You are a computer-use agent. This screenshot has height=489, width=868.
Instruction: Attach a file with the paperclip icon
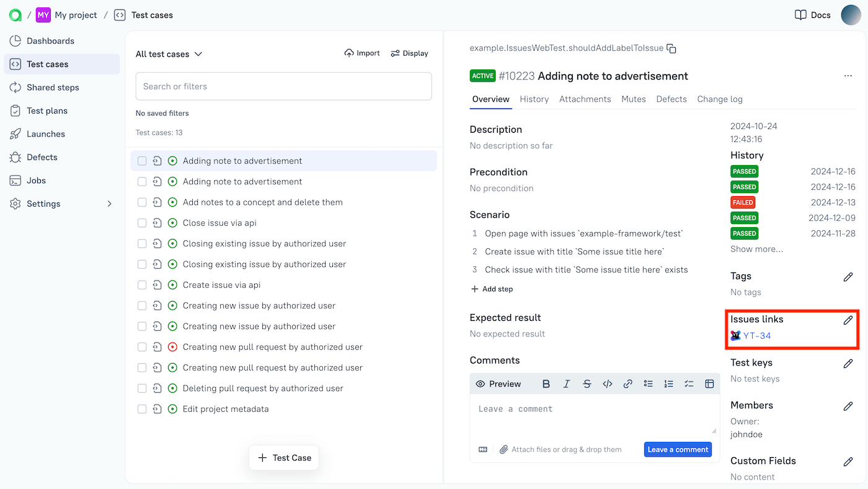coord(503,449)
